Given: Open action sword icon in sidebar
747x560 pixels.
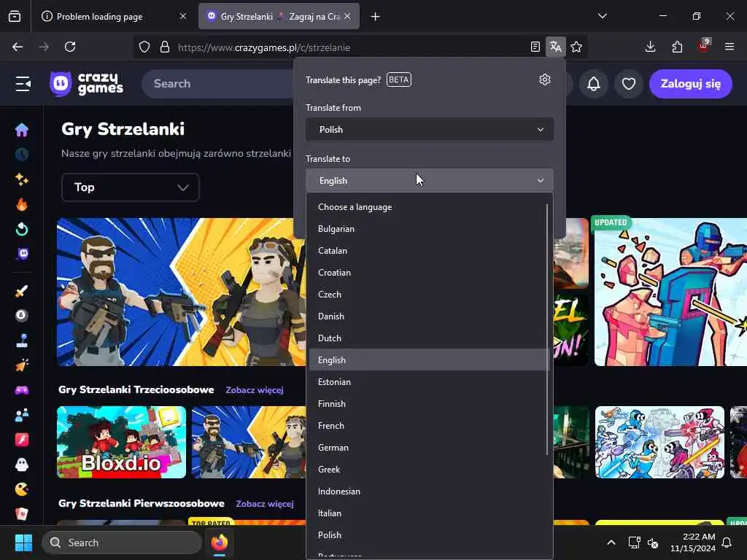Looking at the screenshot, I should point(21,290).
